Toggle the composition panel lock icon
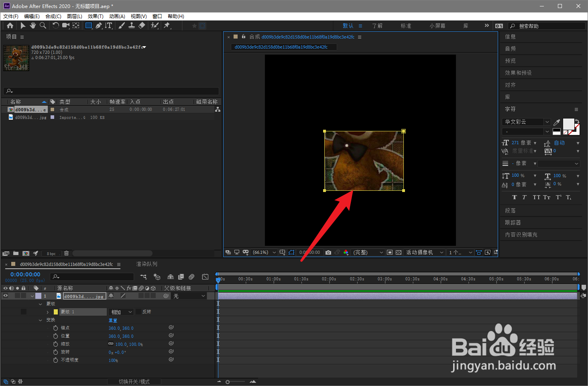 pyautogui.click(x=244, y=37)
